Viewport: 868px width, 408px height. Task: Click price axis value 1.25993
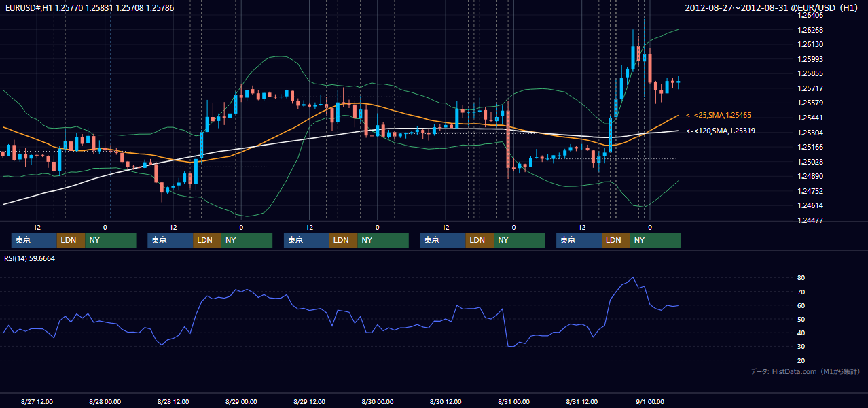coord(810,59)
